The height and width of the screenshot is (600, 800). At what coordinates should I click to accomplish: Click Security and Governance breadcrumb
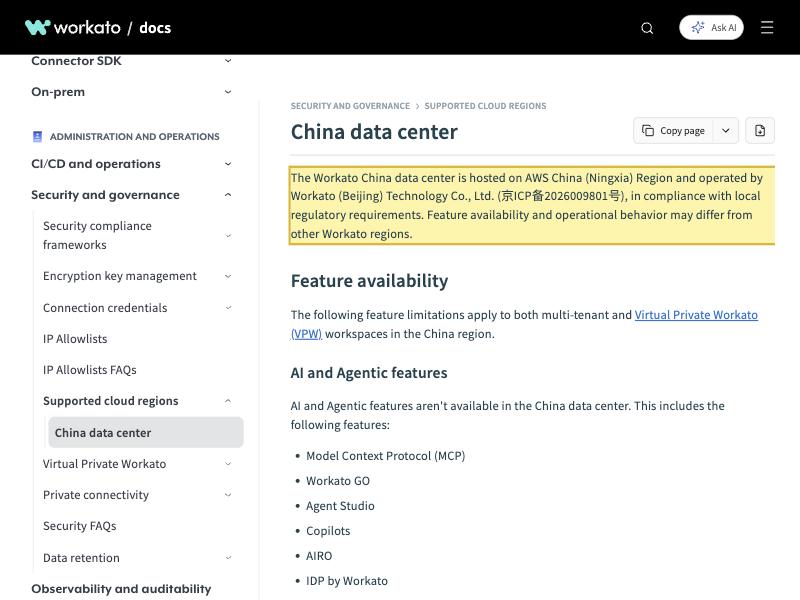click(350, 106)
